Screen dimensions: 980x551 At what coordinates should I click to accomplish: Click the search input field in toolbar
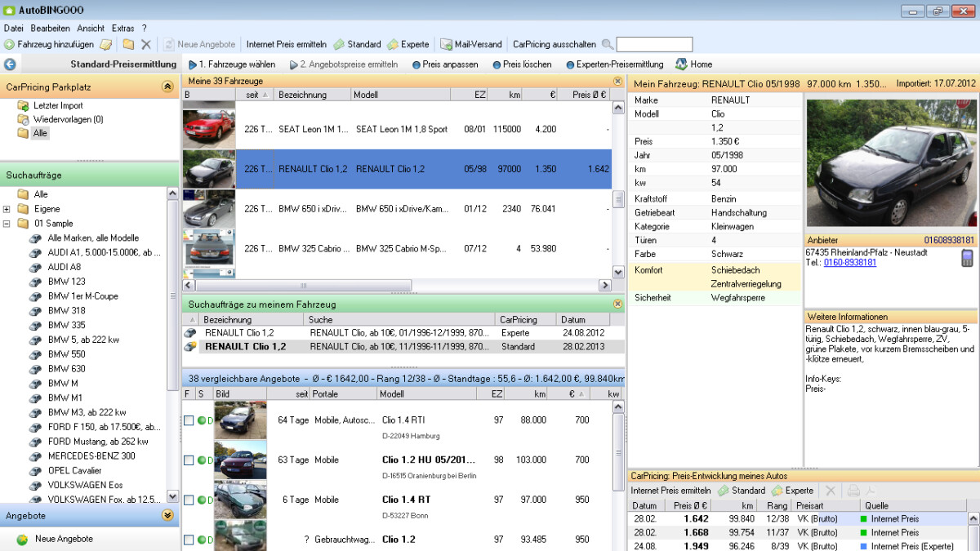(x=654, y=44)
